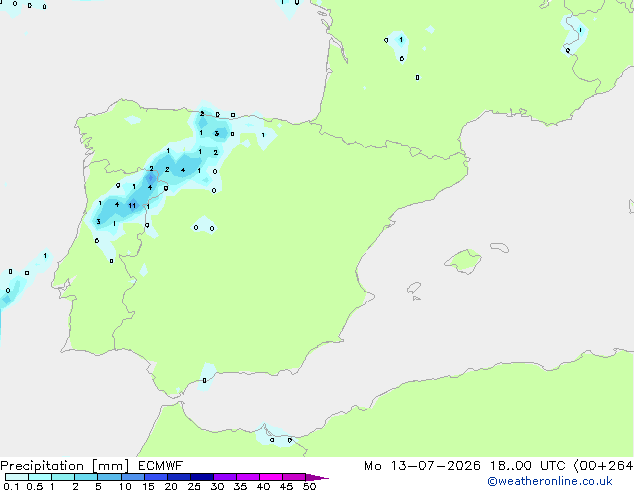This screenshot has height=490, width=634.
Task: Click the "20" legend label
Action: (171, 486)
